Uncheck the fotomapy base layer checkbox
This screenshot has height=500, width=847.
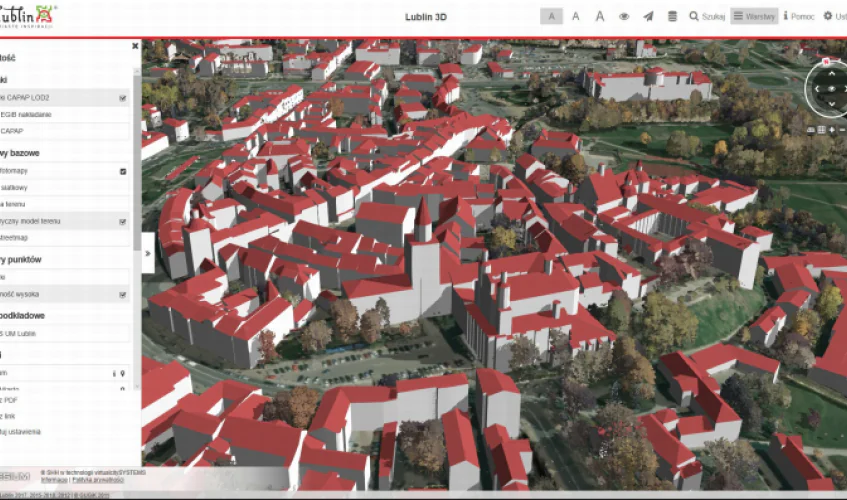123,172
